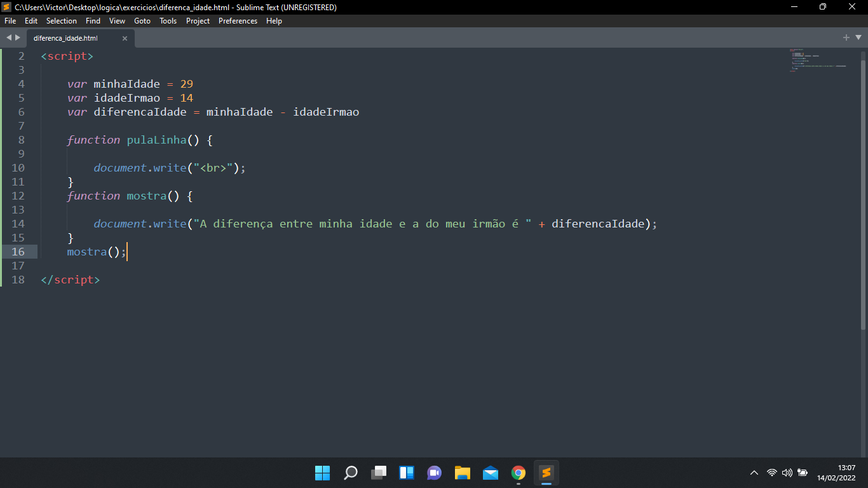Click the mostra(); call on line 16
The width and height of the screenshot is (868, 488).
pos(97,252)
